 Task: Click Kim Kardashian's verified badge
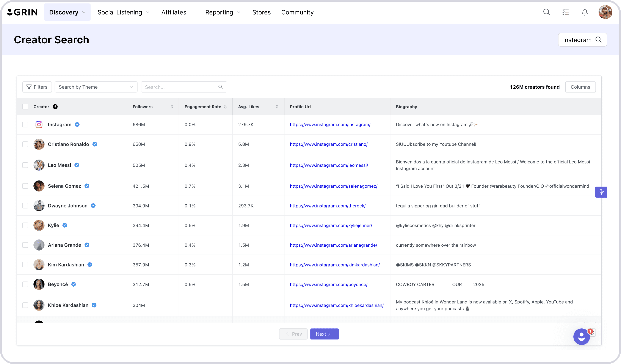tap(90, 265)
